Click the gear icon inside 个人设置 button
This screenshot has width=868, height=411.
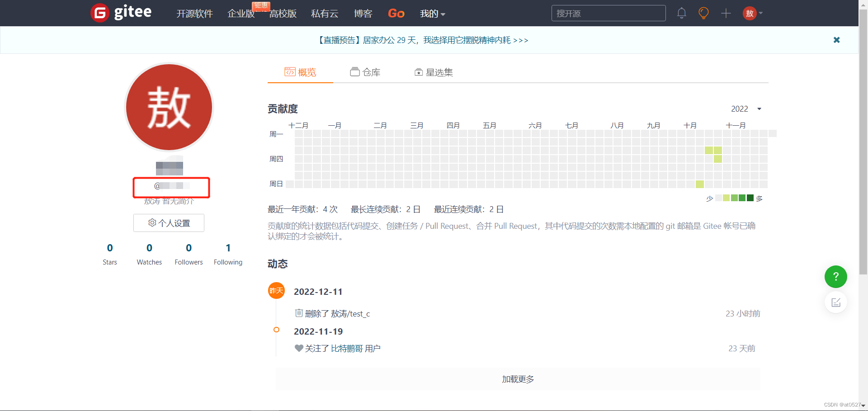click(x=152, y=222)
